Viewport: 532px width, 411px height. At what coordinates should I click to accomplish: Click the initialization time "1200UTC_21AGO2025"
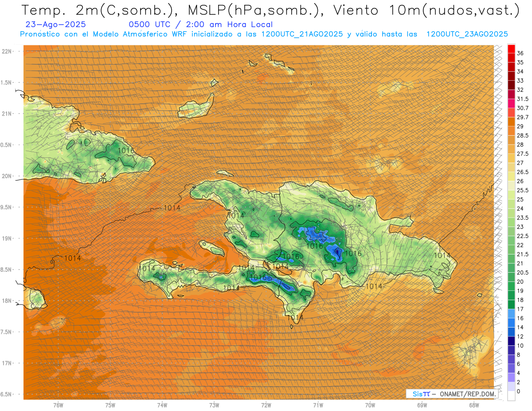[302, 34]
